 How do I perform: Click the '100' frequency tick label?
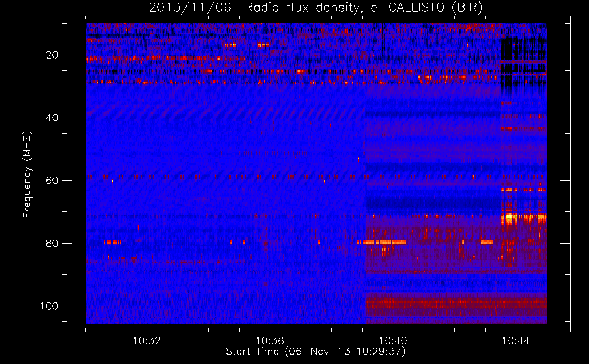49,306
